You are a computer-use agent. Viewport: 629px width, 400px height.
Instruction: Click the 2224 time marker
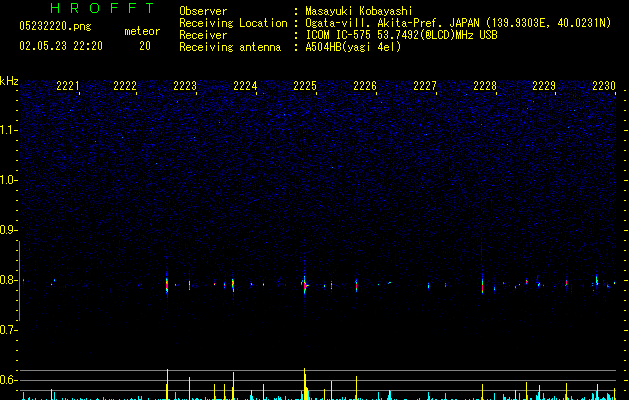245,86
